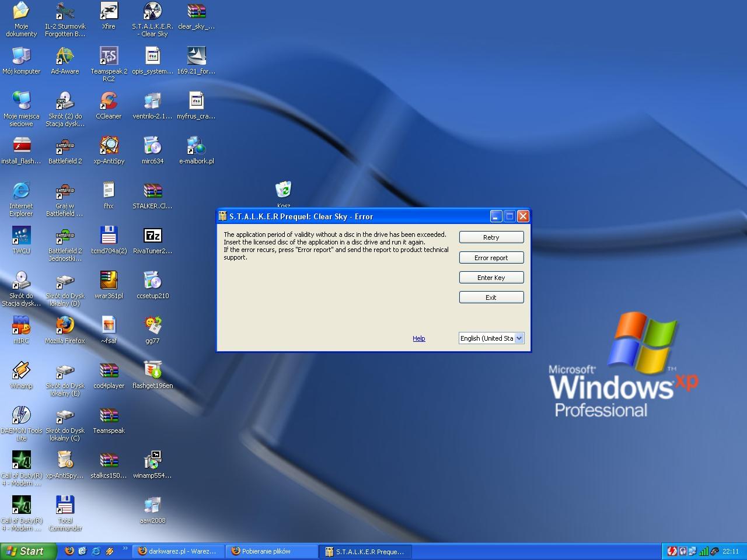Viewport: 747px width, 560px height.
Task: Click the network computers tray icon
Action: 692,551
